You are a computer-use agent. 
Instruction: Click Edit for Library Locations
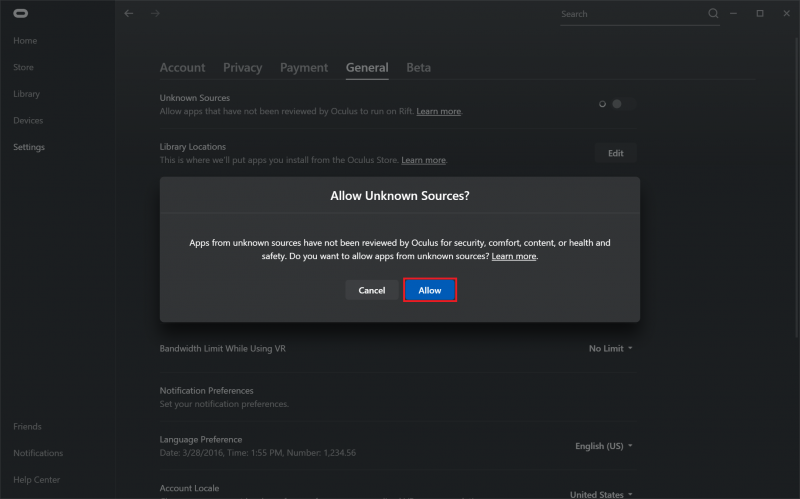[615, 153]
